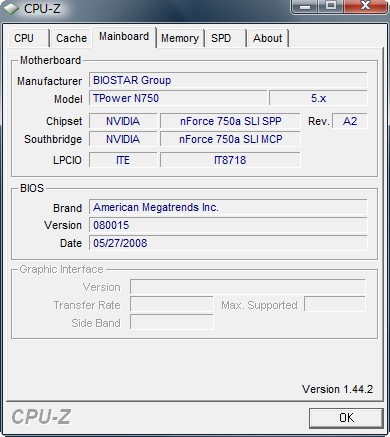Close the CPU-Z window
Image resolution: width=390 pixels, height=437 pixels.
click(x=365, y=6)
